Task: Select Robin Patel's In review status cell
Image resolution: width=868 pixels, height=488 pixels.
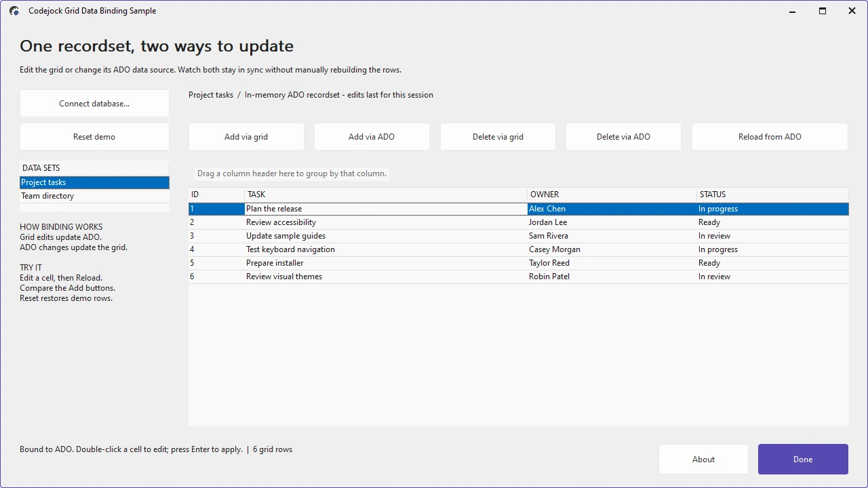Action: (x=772, y=277)
